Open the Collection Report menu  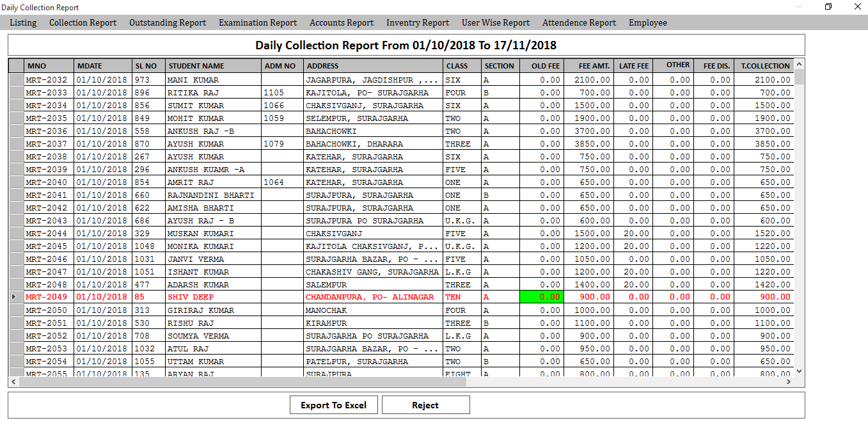tap(83, 22)
